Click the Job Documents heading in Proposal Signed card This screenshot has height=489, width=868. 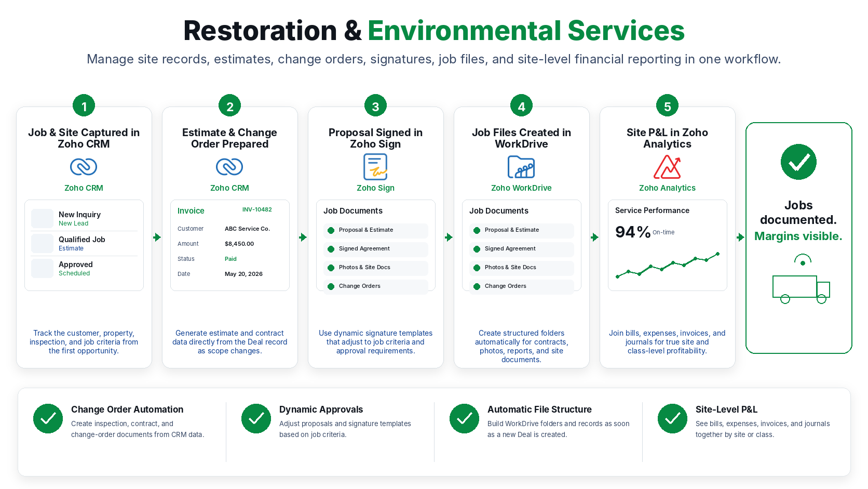[x=353, y=211]
